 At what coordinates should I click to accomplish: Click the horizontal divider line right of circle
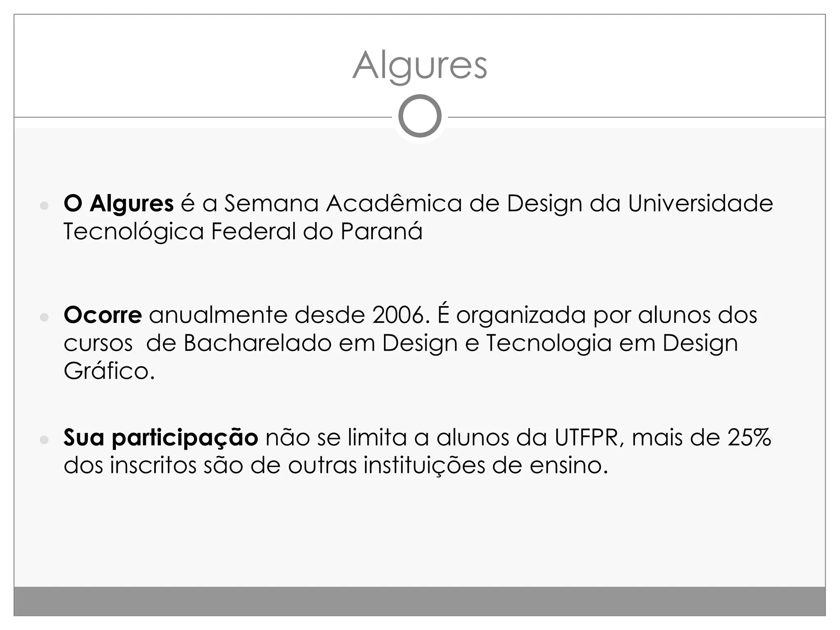pyautogui.click(x=636, y=117)
